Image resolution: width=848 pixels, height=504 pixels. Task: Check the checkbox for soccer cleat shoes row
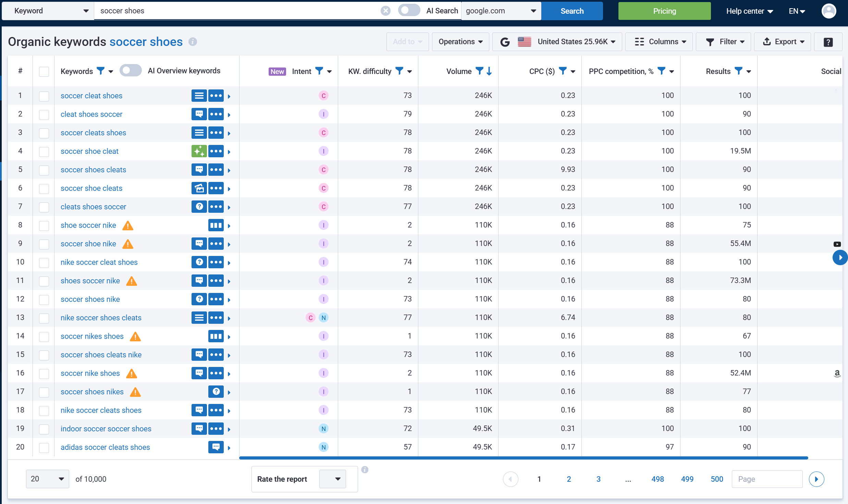point(44,96)
